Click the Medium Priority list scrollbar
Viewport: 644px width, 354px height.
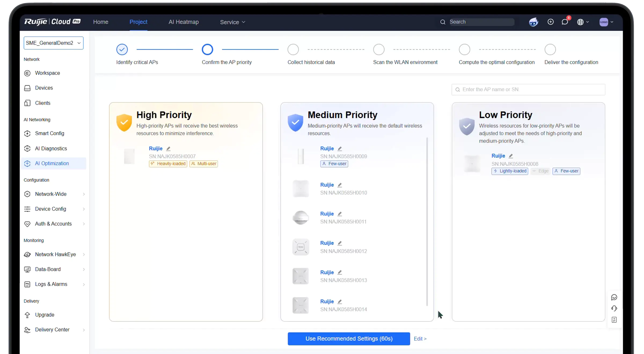(x=427, y=221)
